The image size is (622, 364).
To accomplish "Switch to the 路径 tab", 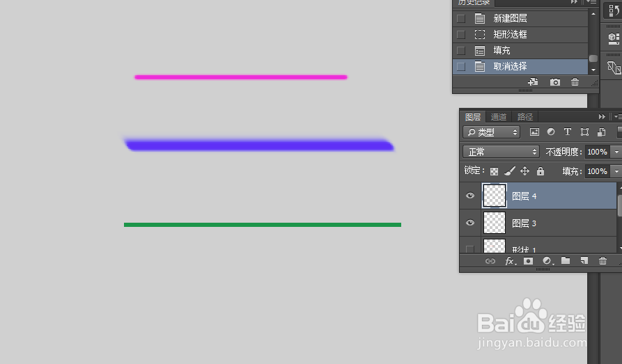I will click(524, 117).
